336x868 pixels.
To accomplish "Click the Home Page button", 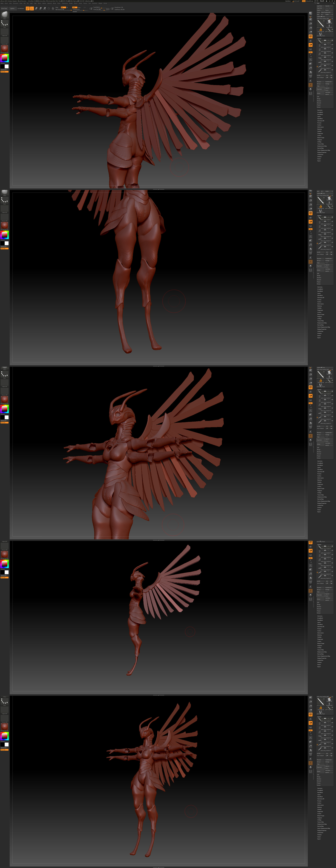I will coord(4,8).
